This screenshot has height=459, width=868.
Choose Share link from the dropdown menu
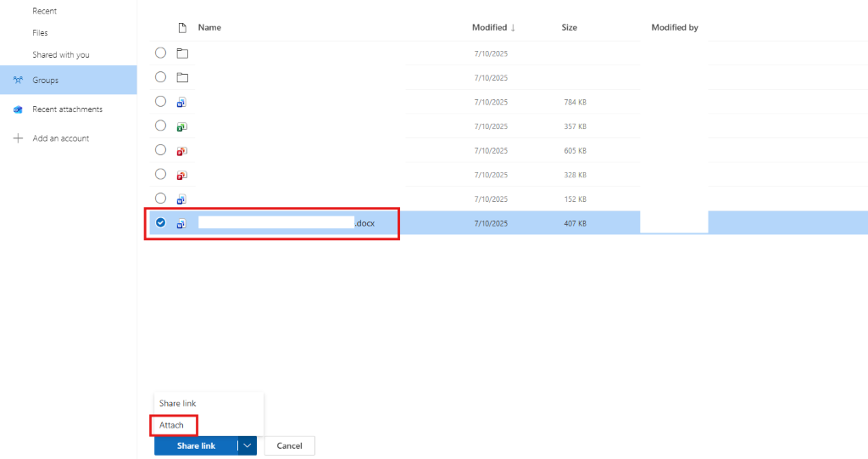178,404
